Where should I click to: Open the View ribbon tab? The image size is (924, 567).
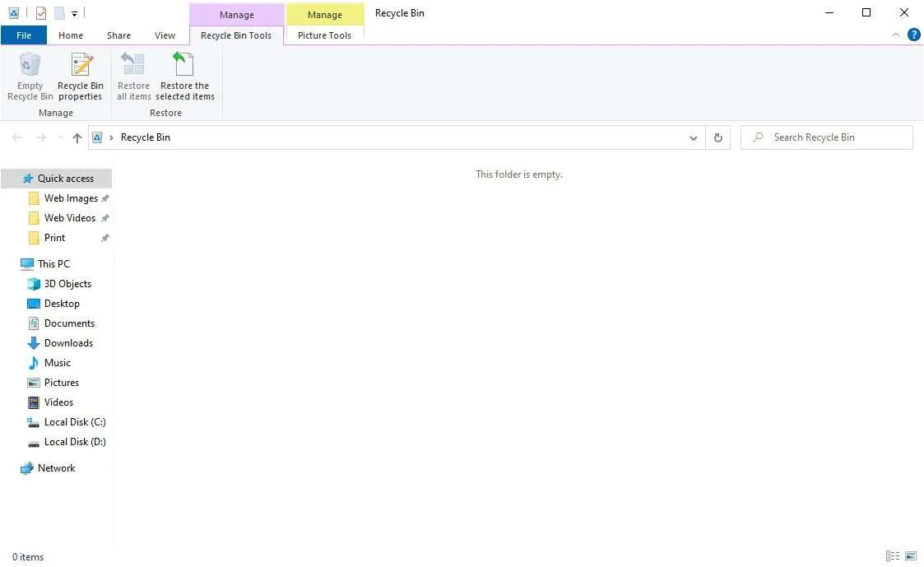165,35
